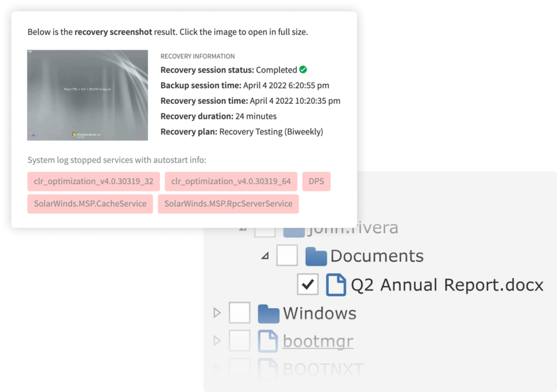This screenshot has height=392, width=557.
Task: Select the clr_optimization_v4.0.30319_64 service tag
Action: click(x=231, y=181)
